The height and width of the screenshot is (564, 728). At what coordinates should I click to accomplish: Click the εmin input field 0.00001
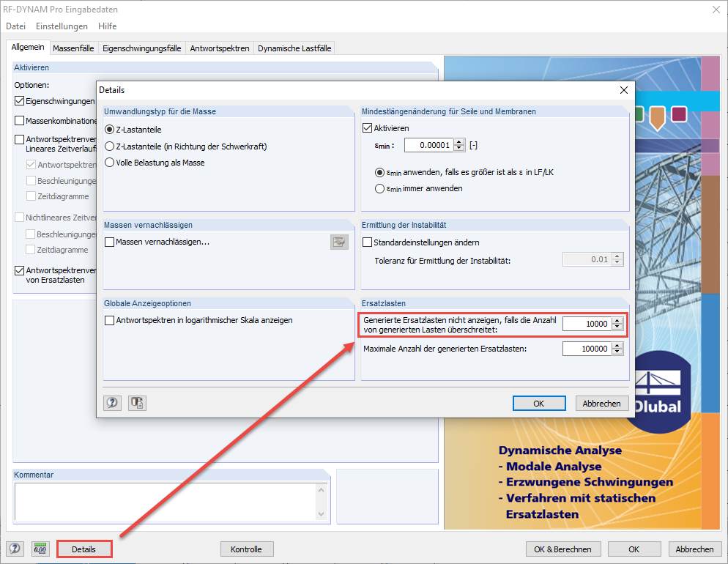tap(429, 145)
